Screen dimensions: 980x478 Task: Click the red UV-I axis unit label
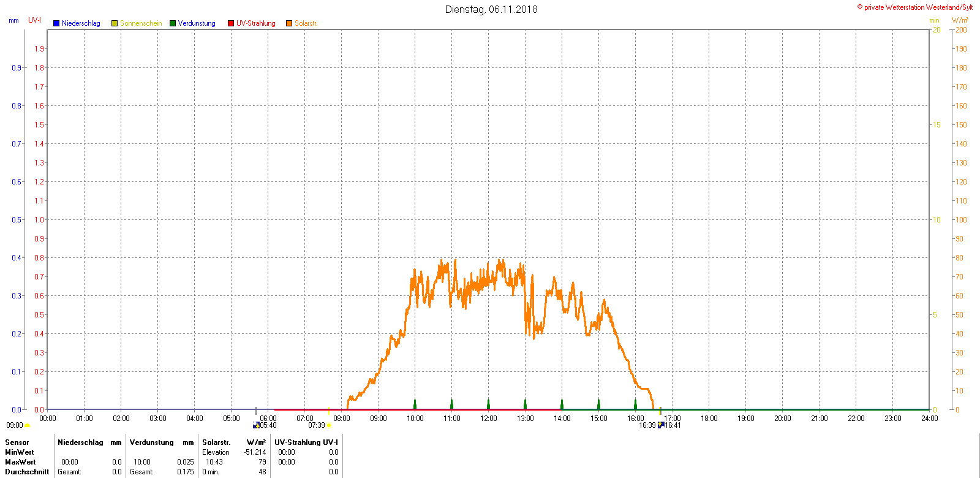(x=35, y=20)
